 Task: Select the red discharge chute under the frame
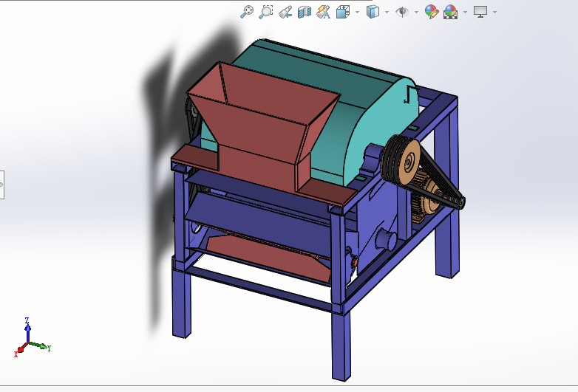click(x=269, y=258)
